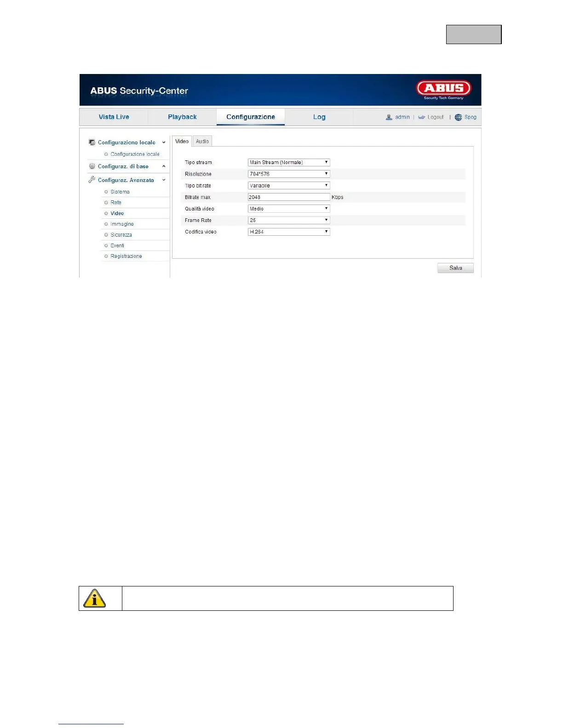Open the Qualità video dropdown

pos(289,209)
